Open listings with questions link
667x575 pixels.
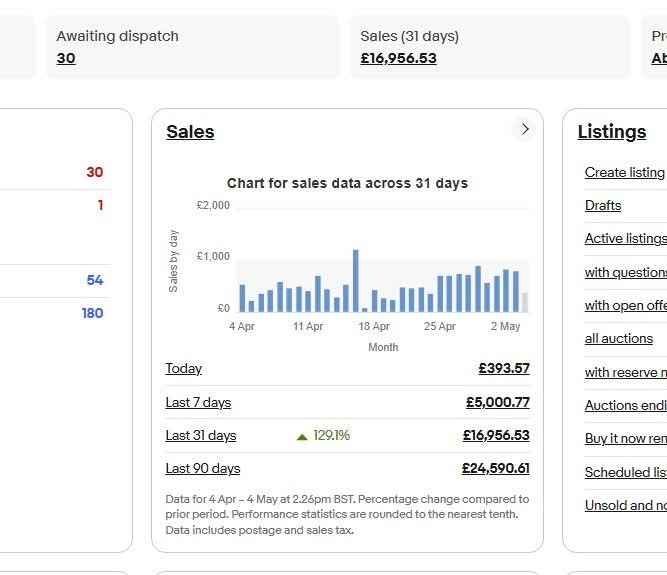[x=626, y=272]
